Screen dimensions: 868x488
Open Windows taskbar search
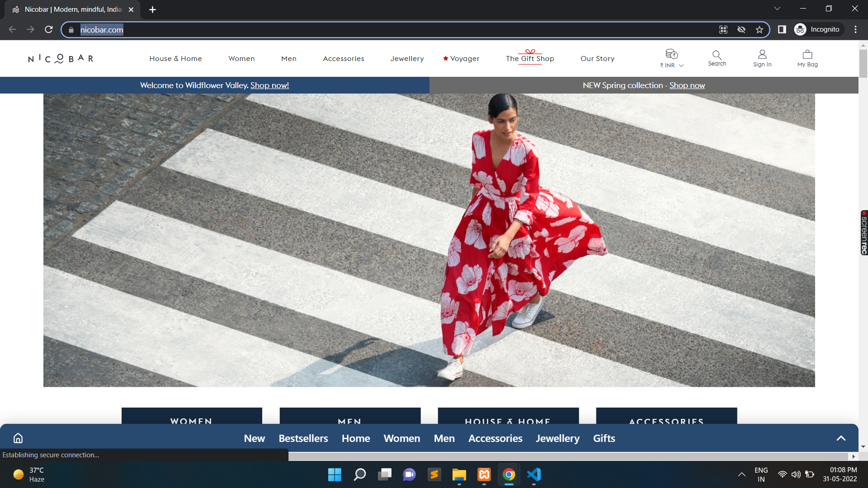pyautogui.click(x=360, y=474)
